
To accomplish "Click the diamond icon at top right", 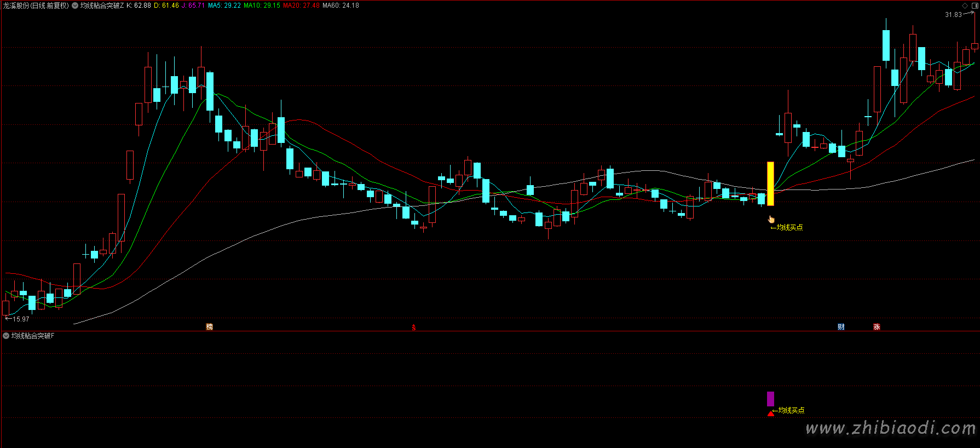I will coord(965,5).
